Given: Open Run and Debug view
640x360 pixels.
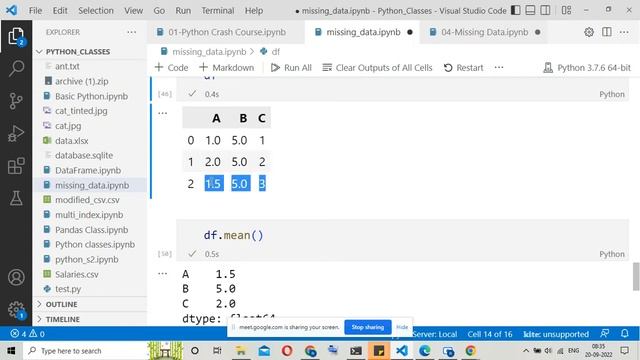Looking at the screenshot, I should 16,133.
